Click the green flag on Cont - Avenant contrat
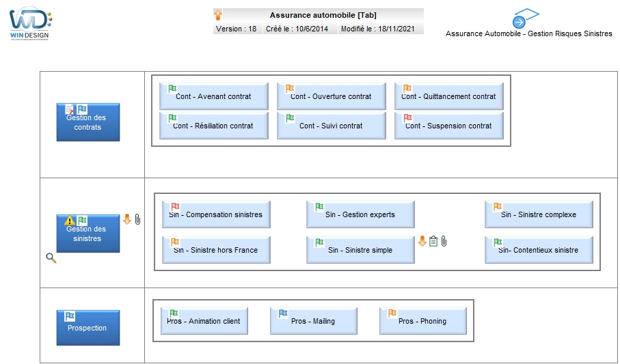The height and width of the screenshot is (364, 620). (x=172, y=89)
